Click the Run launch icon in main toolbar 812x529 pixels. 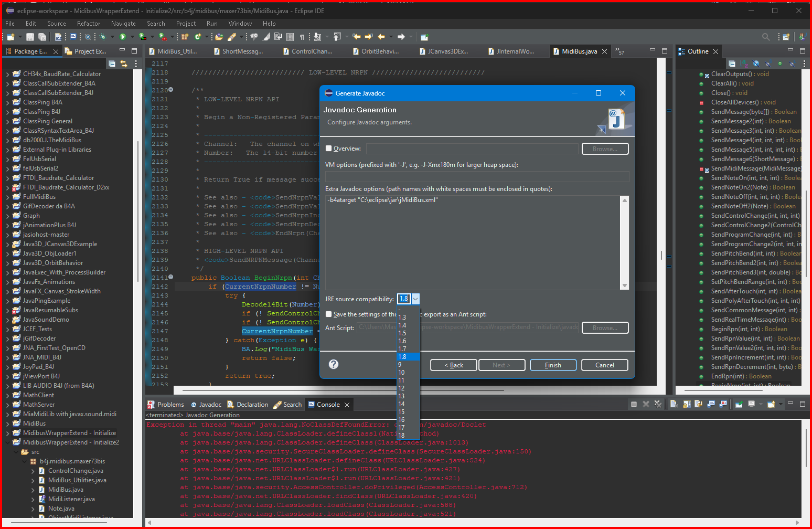tap(123, 37)
